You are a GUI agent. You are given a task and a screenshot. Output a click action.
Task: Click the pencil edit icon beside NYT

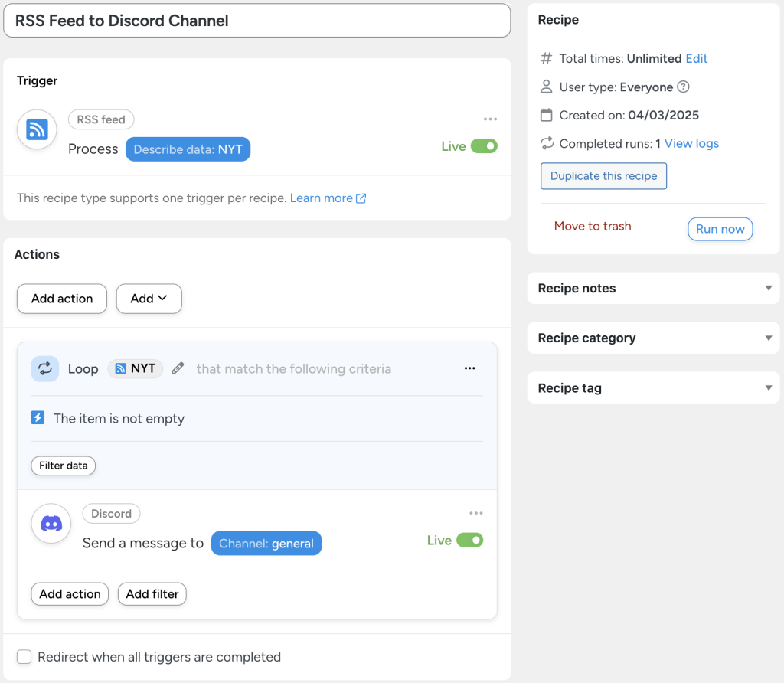176,368
